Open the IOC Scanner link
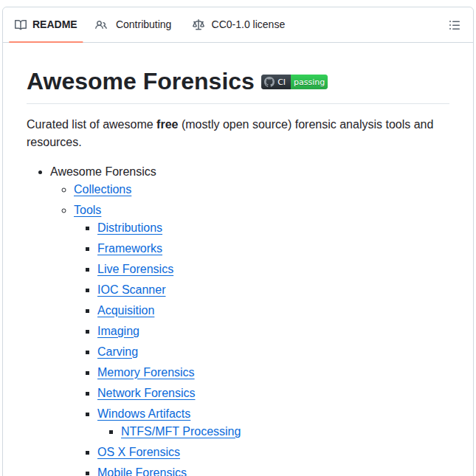Screen dimensions: 476x476 tap(131, 290)
